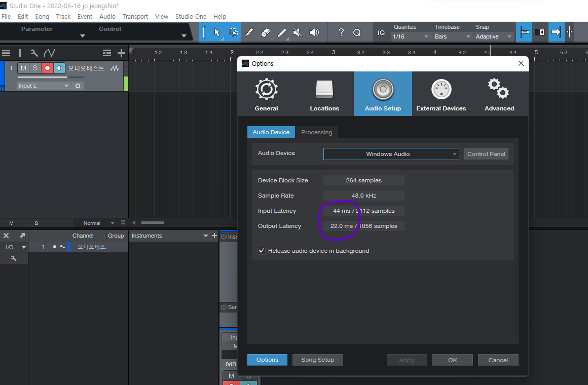
Task: Open the Input L dropdown
Action: 44,86
